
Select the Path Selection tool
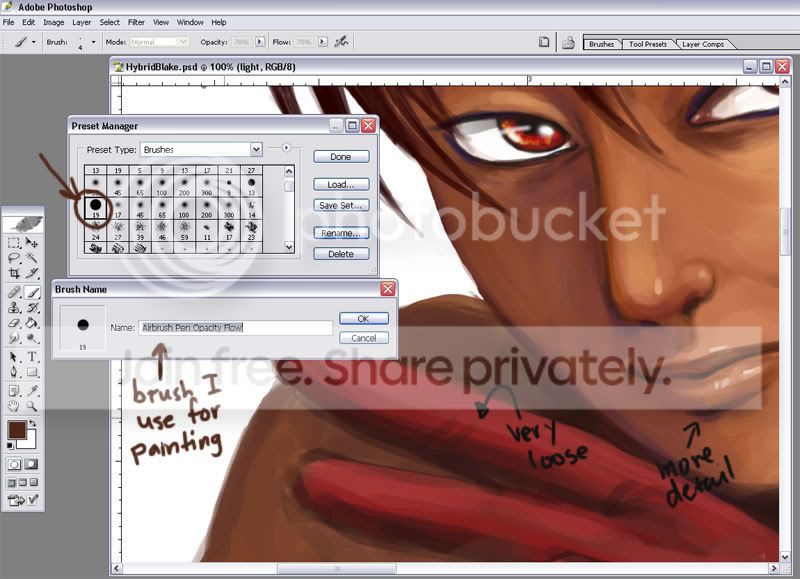pos(14,357)
